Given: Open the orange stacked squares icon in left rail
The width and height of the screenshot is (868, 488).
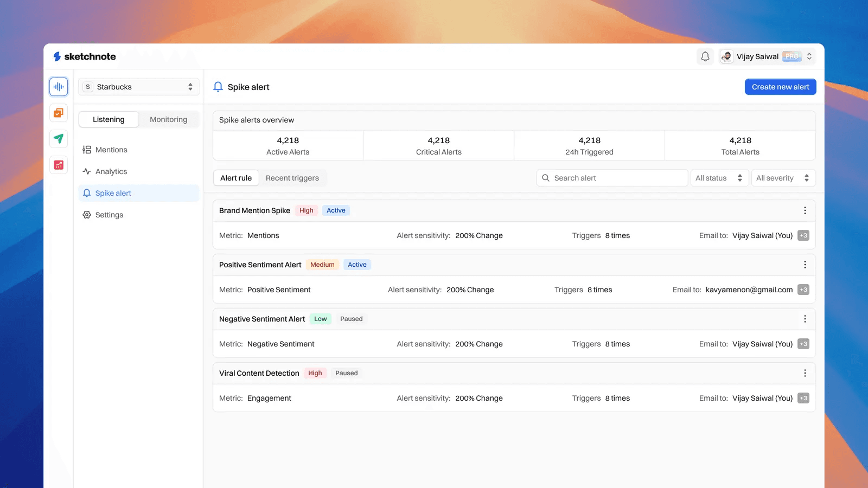Looking at the screenshot, I should pyautogui.click(x=59, y=113).
